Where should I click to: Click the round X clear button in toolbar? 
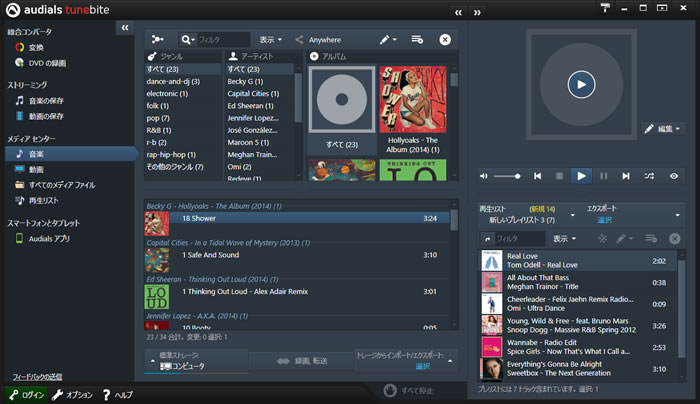[x=445, y=40]
